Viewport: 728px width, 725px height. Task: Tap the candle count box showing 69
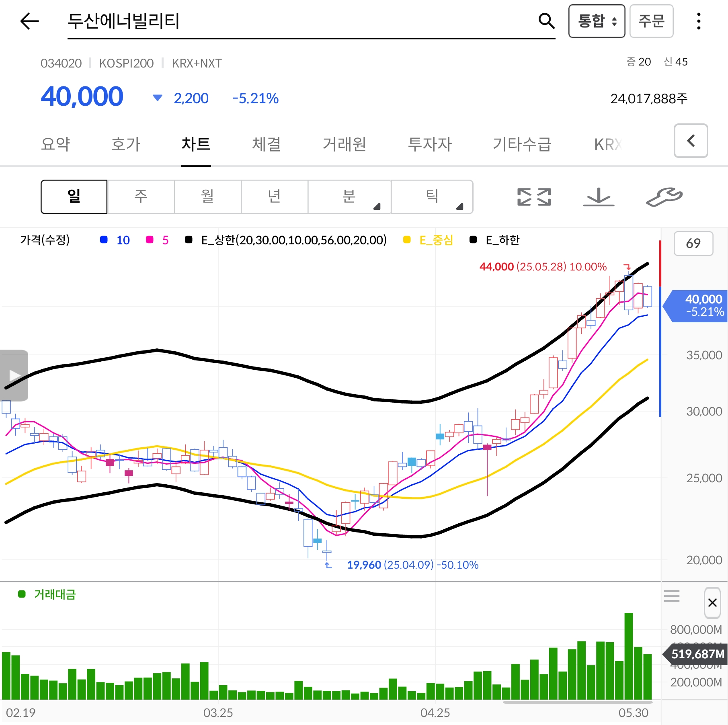tap(693, 244)
